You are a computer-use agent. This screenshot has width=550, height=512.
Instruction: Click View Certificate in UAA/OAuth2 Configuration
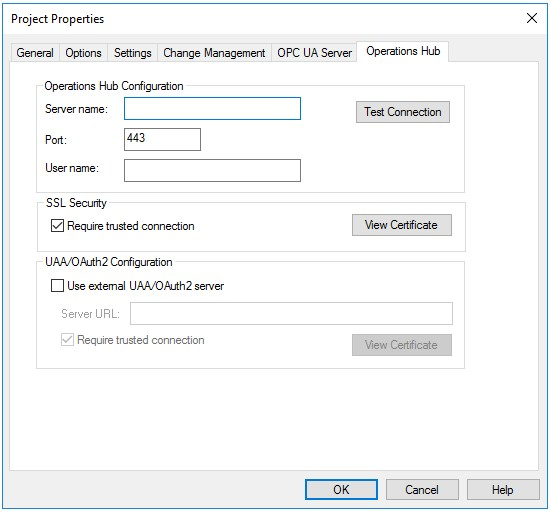click(402, 345)
